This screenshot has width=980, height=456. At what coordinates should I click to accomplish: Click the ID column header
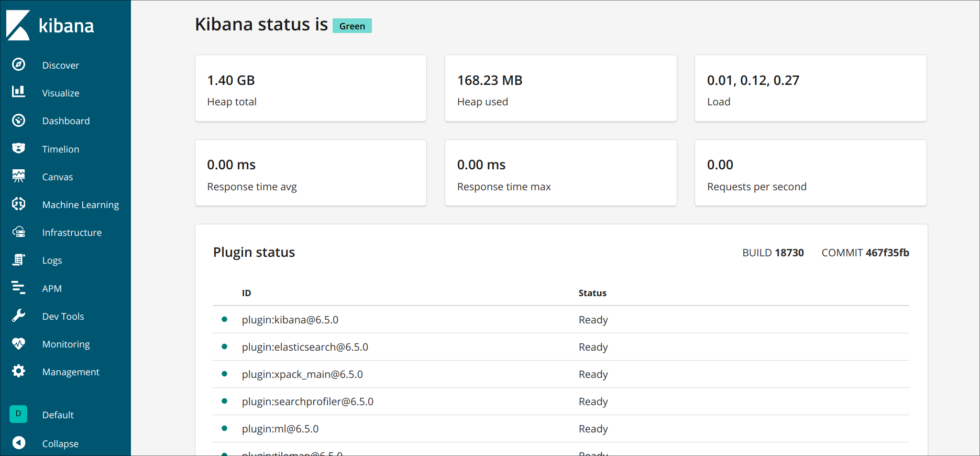tap(246, 293)
